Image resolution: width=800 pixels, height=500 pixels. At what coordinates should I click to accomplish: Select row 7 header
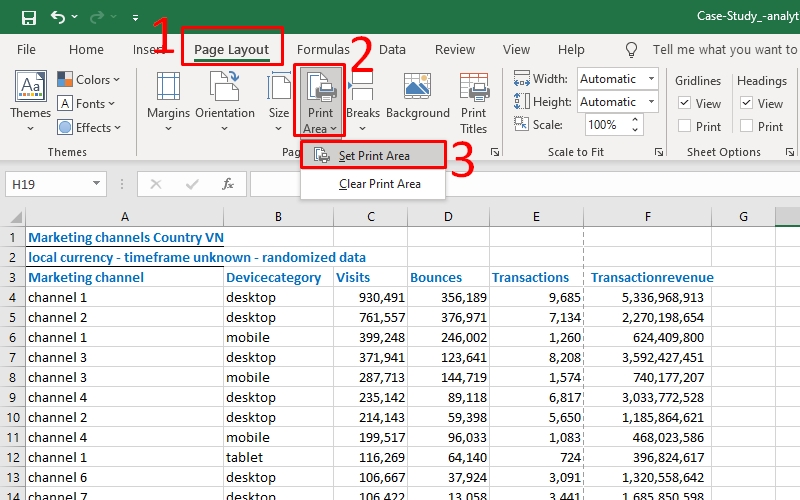click(x=13, y=357)
